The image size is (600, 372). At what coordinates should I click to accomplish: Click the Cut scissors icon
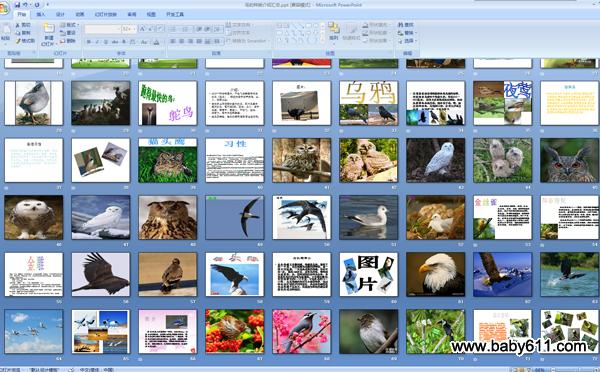(x=18, y=25)
